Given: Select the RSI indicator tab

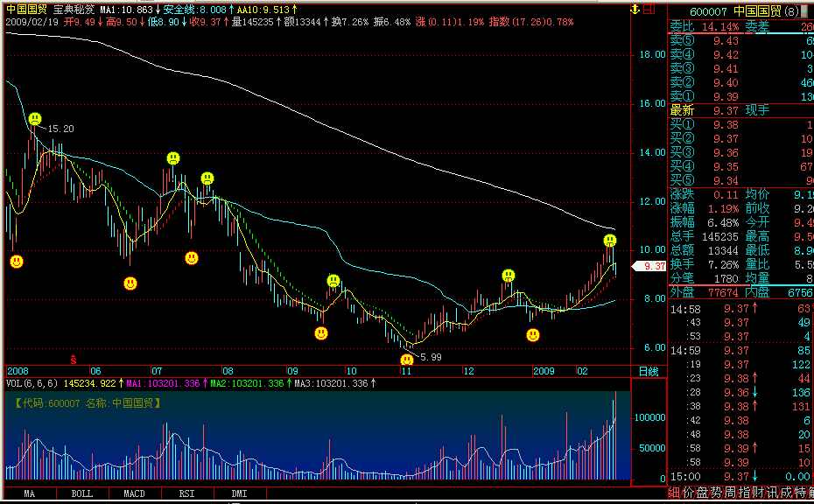Looking at the screenshot, I should (187, 493).
